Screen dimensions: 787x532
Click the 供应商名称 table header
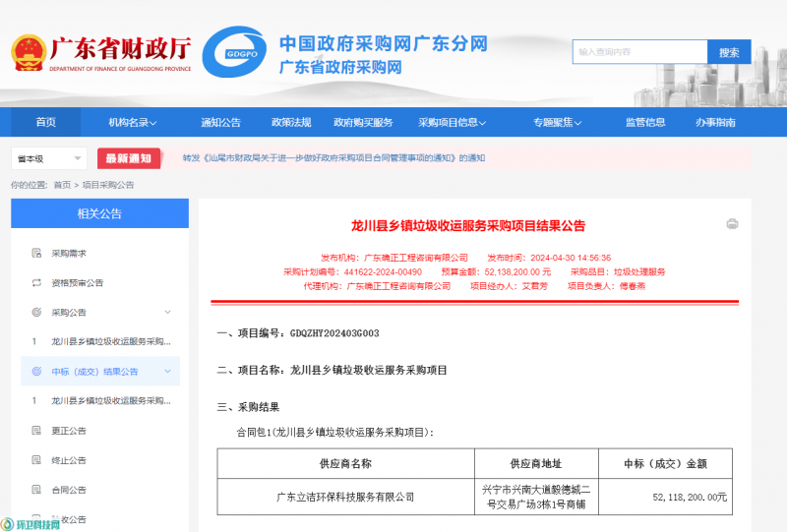pos(345,464)
